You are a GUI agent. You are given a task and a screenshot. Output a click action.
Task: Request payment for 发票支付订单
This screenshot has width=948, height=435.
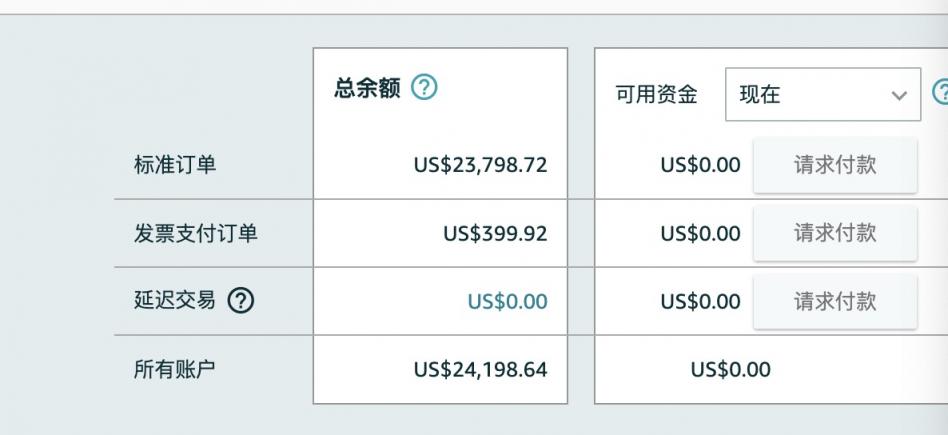click(835, 233)
